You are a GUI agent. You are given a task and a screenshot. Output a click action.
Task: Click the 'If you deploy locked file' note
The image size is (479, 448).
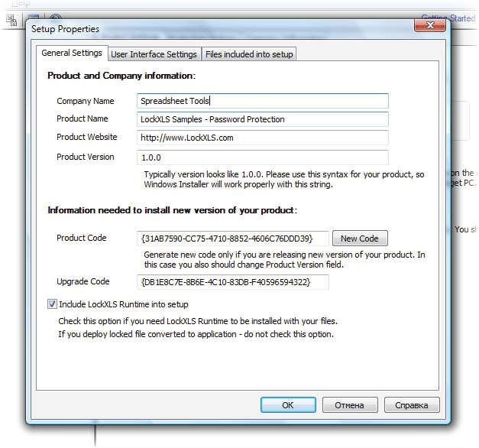pos(196,334)
